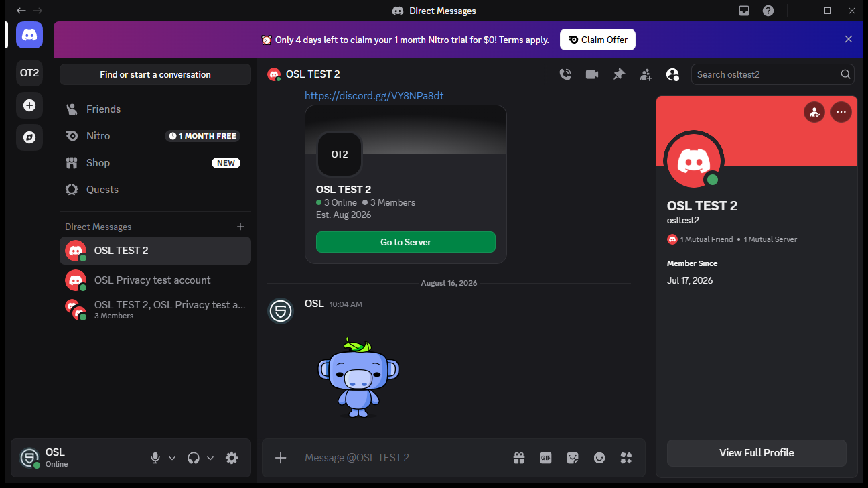This screenshot has width=868, height=488.
Task: Dismiss the Nitro trial banner
Action: tap(849, 39)
